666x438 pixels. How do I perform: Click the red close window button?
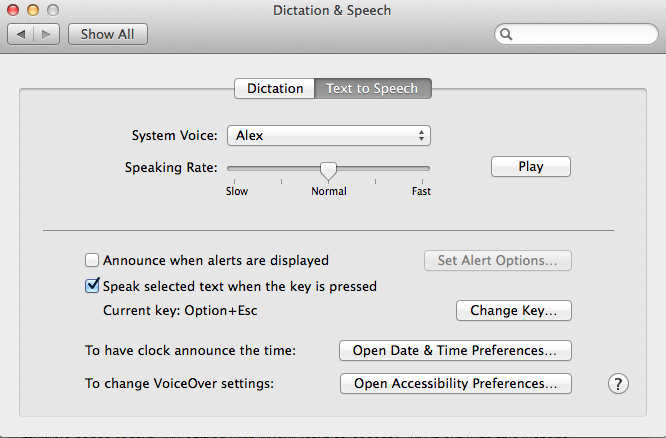[13, 10]
